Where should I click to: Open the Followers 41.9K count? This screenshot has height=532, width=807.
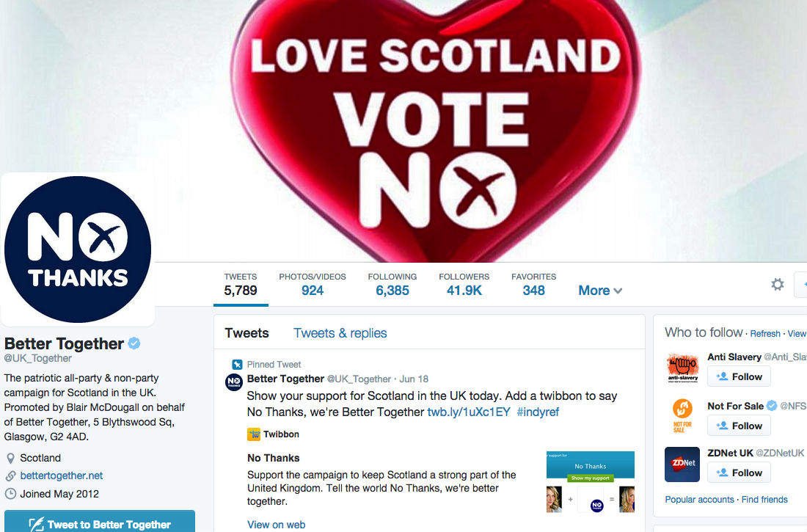(x=464, y=284)
